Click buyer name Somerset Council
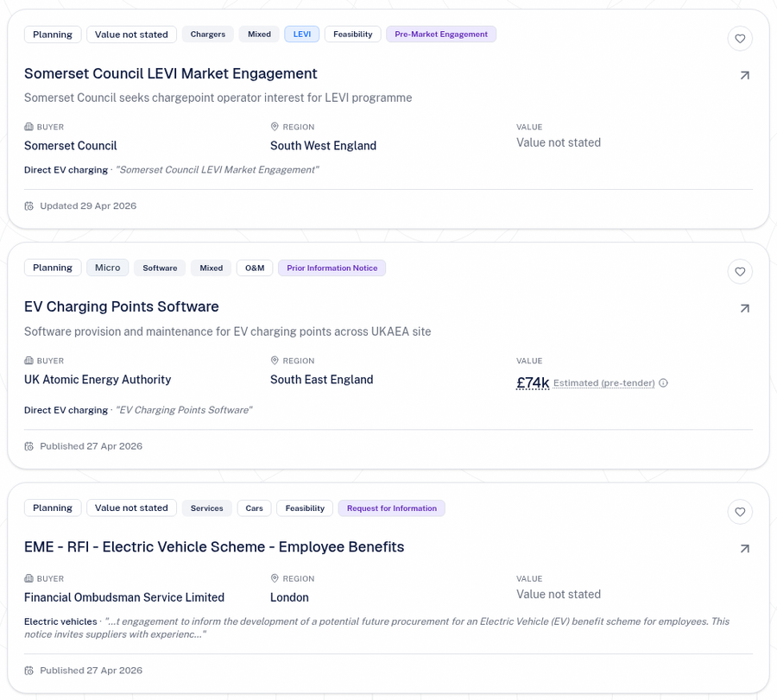777x700 pixels. point(71,146)
